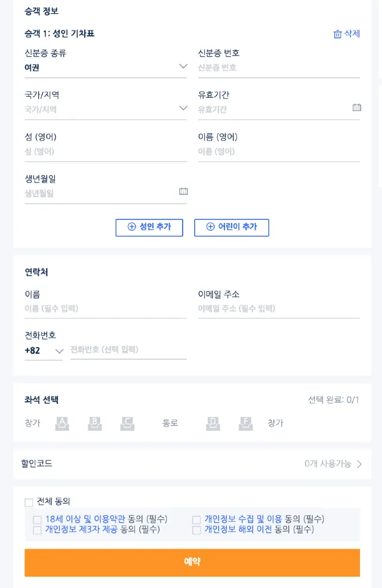Select seat C icon
The height and width of the screenshot is (588, 382).
pos(127,423)
